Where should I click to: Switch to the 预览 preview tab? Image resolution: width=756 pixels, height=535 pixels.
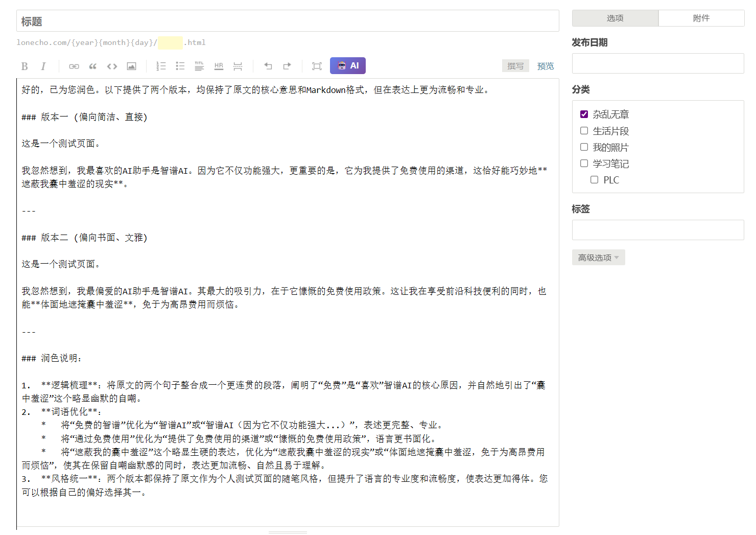coord(545,66)
